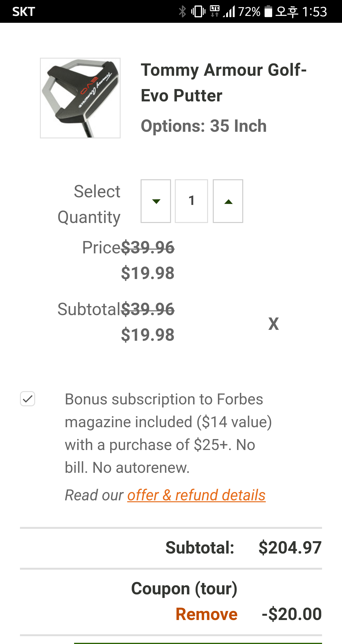This screenshot has height=644, width=342.
Task: Tap the Options: 35 Inch text
Action: pos(204,126)
